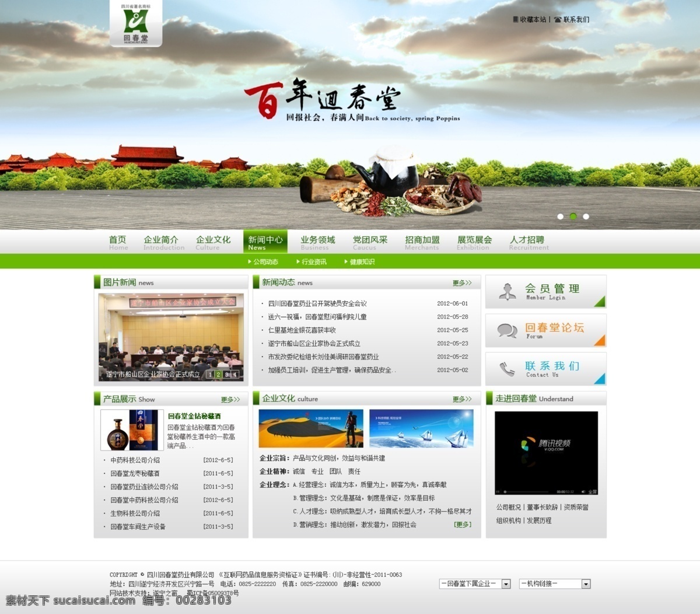Open the 回春堂下属企业 dropdown in footer

click(x=475, y=584)
